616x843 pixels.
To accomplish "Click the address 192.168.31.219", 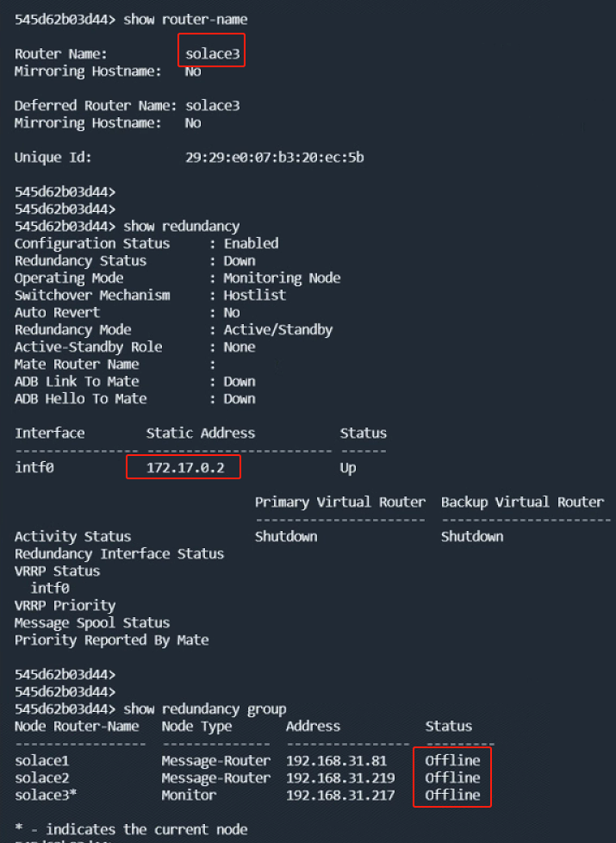I will pyautogui.click(x=340, y=778).
